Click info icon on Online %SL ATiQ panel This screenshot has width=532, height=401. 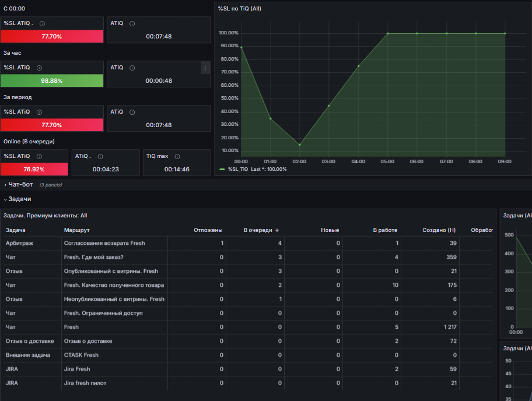[x=39, y=157]
